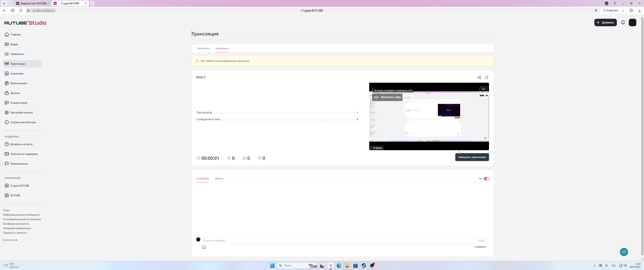The height and width of the screenshot is (270, 644).
Task: Open Steam from the taskbar
Action: pyautogui.click(x=364, y=266)
